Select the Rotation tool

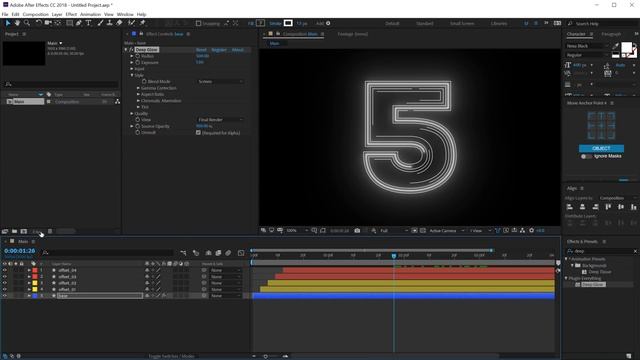38,23
